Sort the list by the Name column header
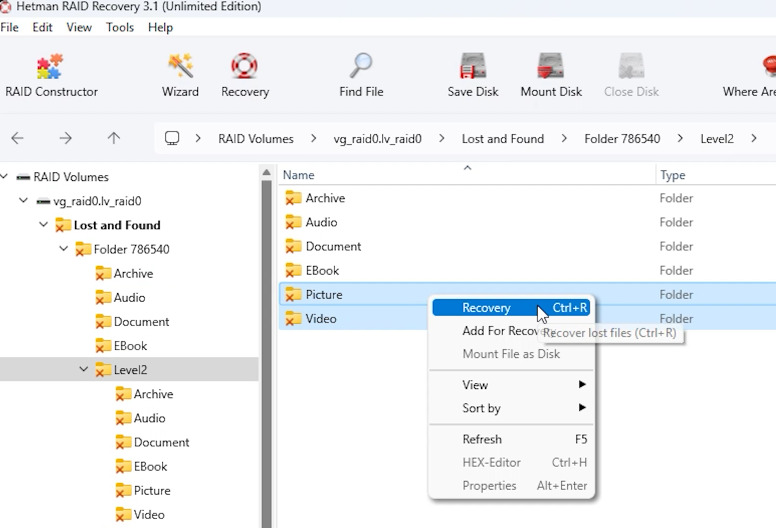 [467, 175]
